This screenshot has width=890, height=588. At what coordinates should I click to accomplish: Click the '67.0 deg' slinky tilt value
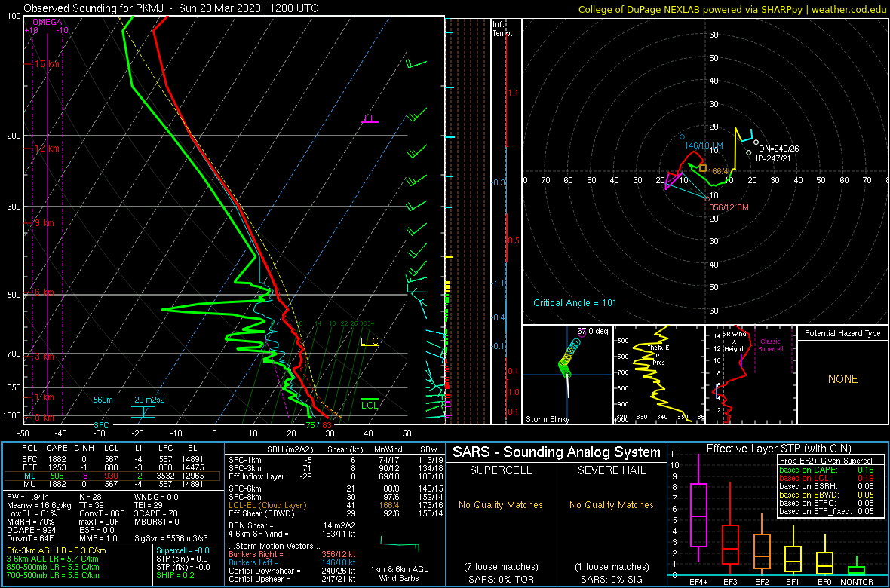click(593, 331)
